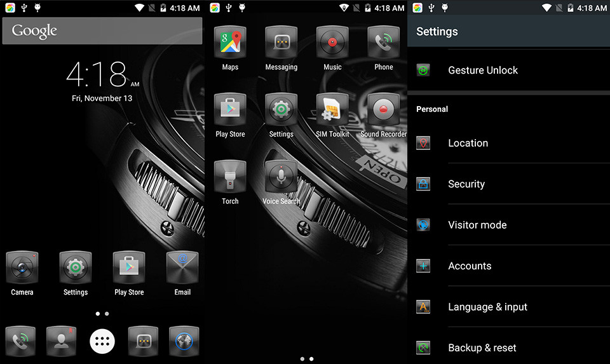Open Gesture Unlock setting
The height and width of the screenshot is (364, 610).
[509, 71]
